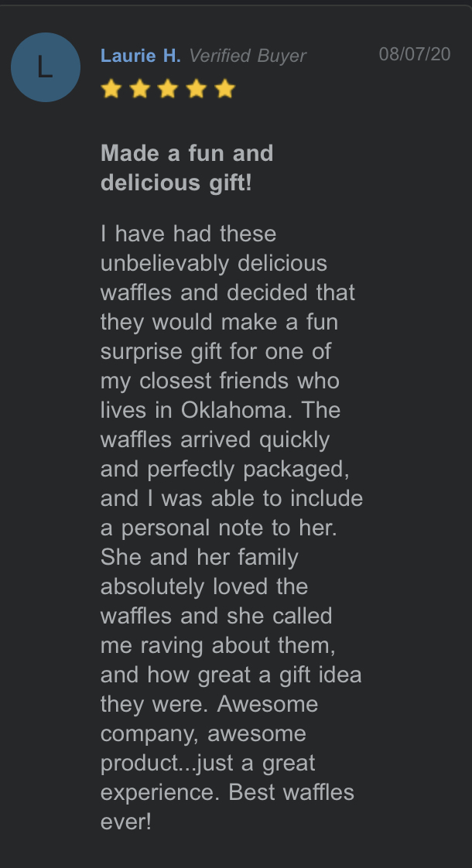472x868 pixels.
Task: Click the text company, awesome
Action: 204,733
